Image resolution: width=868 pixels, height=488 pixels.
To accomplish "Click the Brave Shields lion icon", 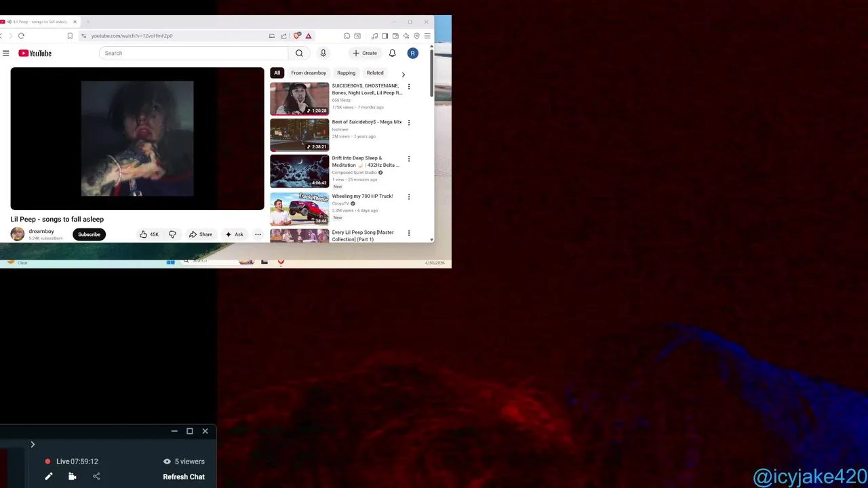I will tap(297, 36).
